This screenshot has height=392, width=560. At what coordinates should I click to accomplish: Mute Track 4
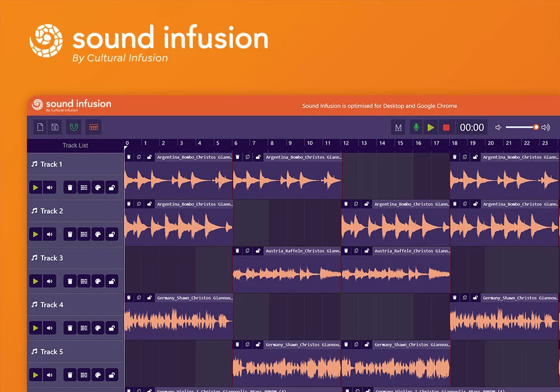[50, 328]
